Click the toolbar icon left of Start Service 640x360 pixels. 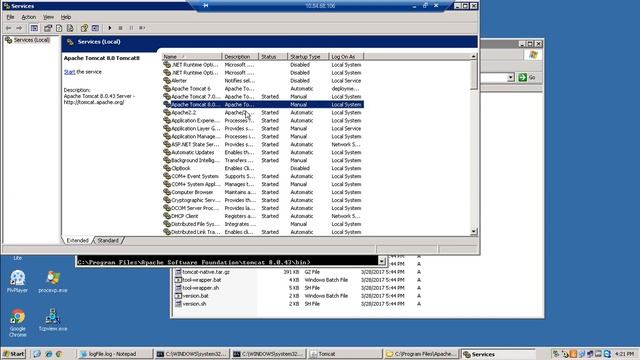click(x=95, y=28)
